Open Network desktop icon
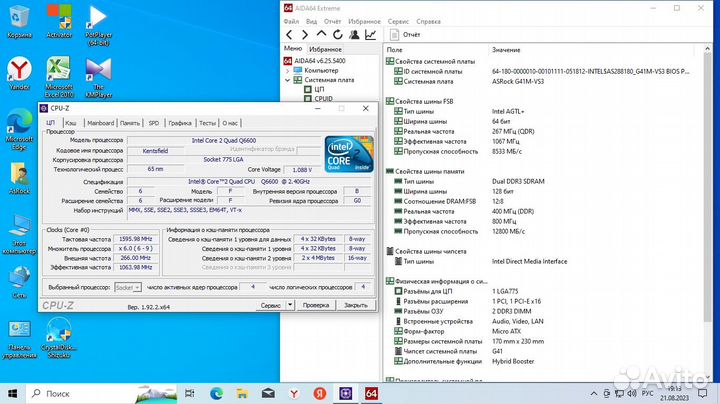Viewport: 720px width, 404px height. [19, 282]
